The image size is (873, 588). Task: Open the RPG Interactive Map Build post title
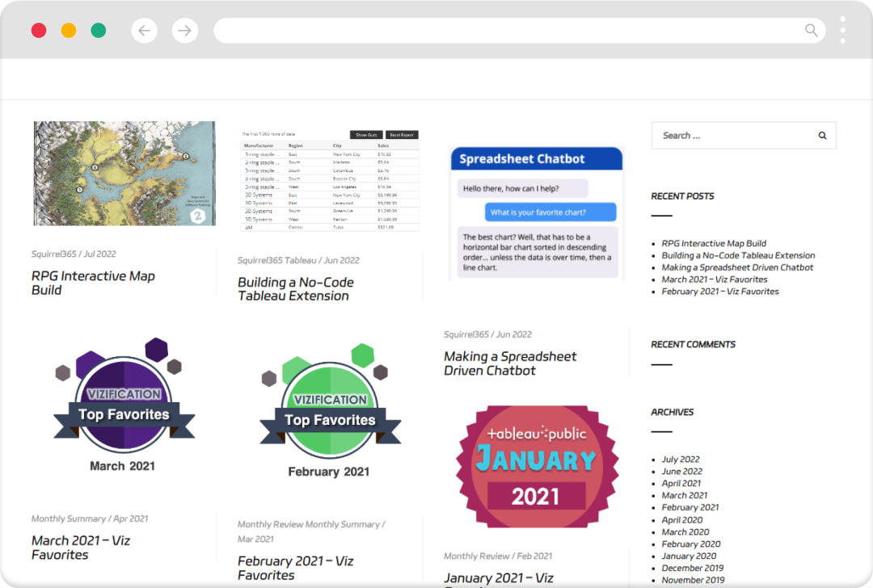pos(93,283)
